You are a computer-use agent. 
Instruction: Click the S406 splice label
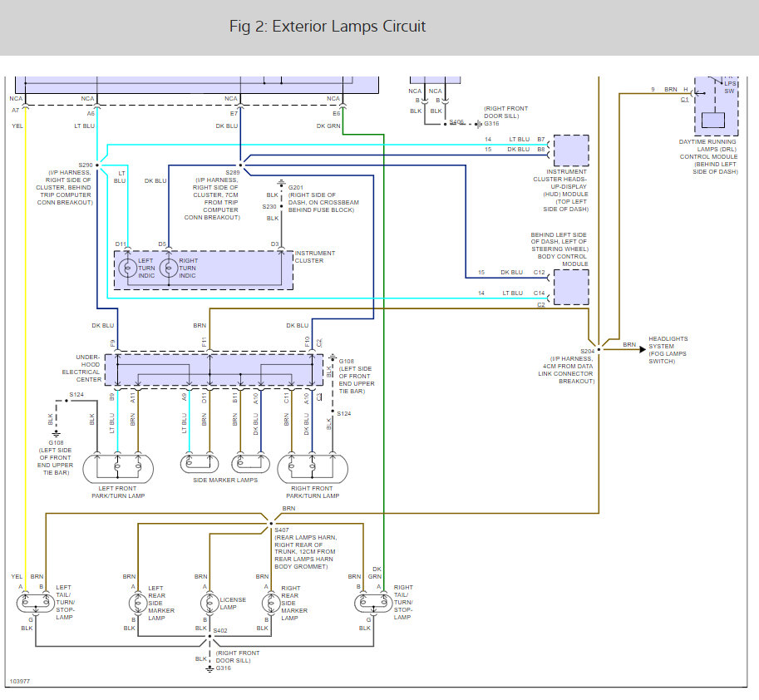pyautogui.click(x=456, y=122)
